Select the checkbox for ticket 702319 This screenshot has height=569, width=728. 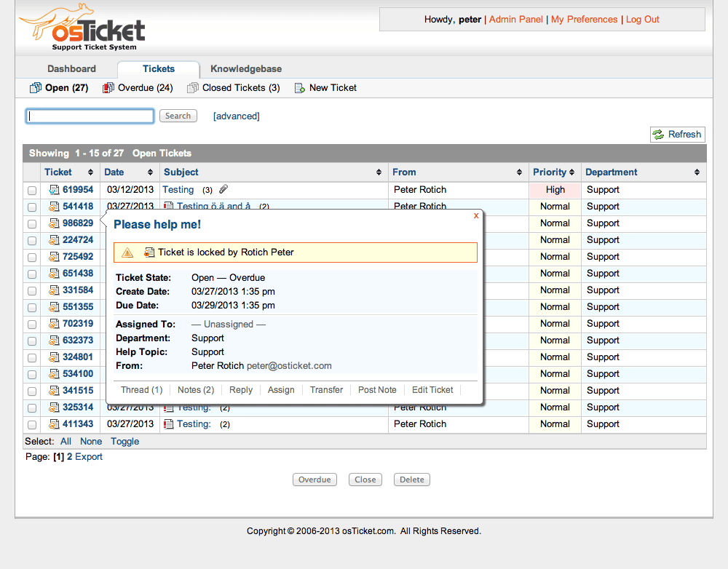click(32, 324)
